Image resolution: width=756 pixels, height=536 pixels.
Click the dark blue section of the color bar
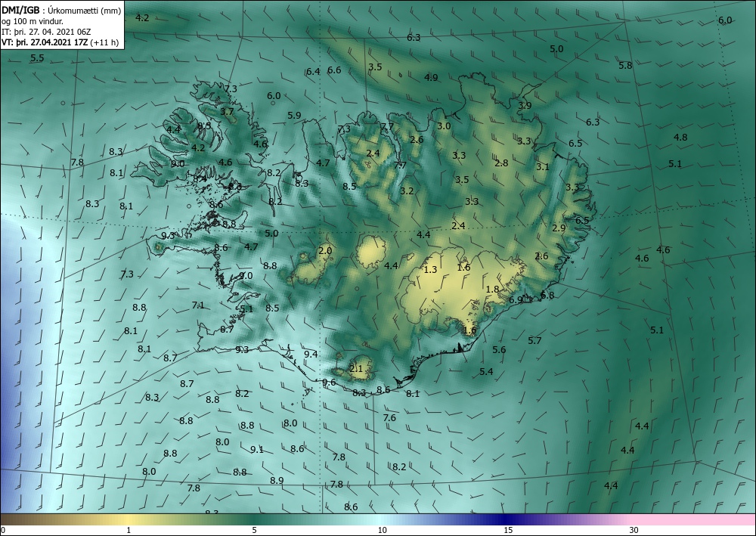(x=507, y=519)
